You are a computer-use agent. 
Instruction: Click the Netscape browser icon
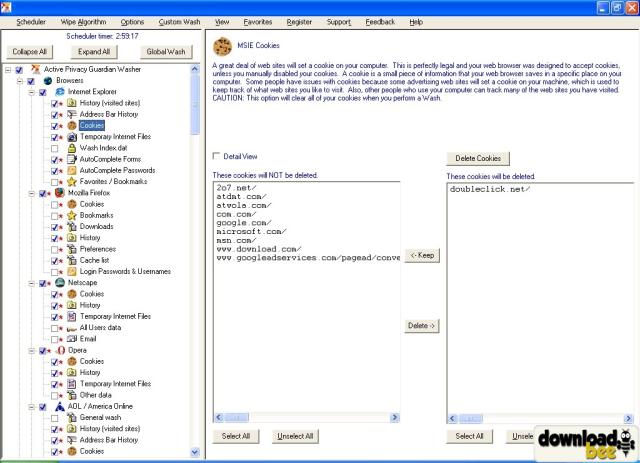[60, 283]
